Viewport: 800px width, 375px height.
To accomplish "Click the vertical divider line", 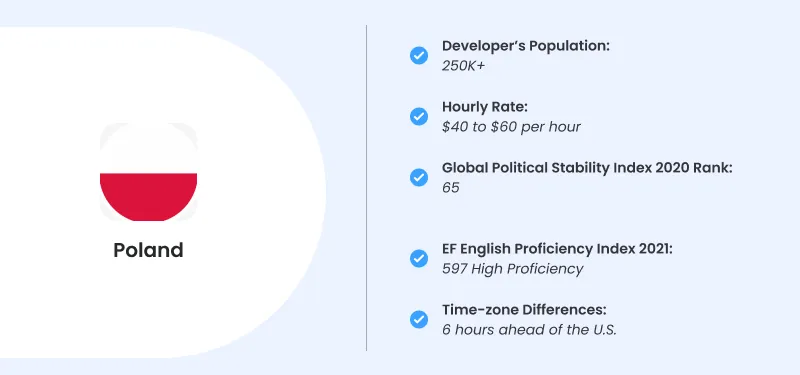I will tap(366, 188).
